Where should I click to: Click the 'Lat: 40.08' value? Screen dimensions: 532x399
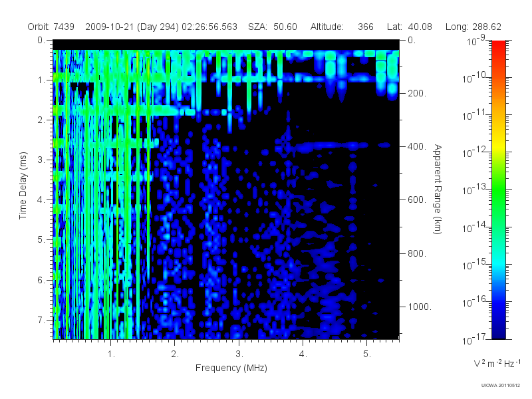(x=410, y=27)
